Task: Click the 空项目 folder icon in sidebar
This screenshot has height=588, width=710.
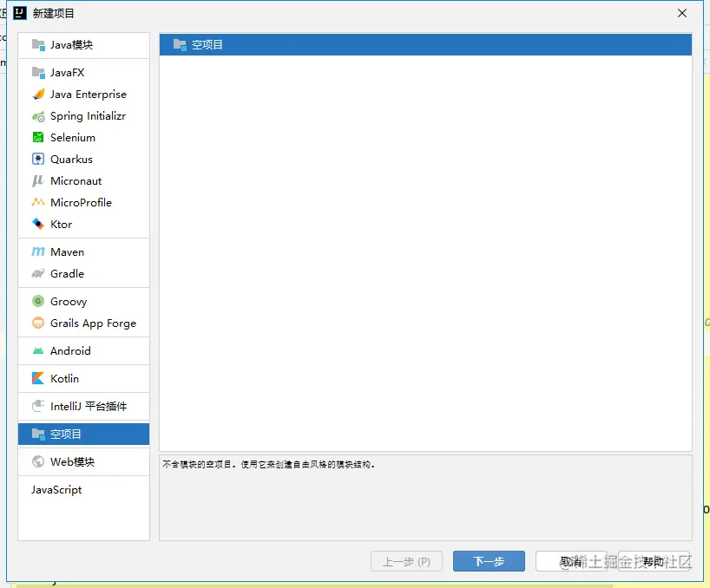Action: click(x=38, y=434)
